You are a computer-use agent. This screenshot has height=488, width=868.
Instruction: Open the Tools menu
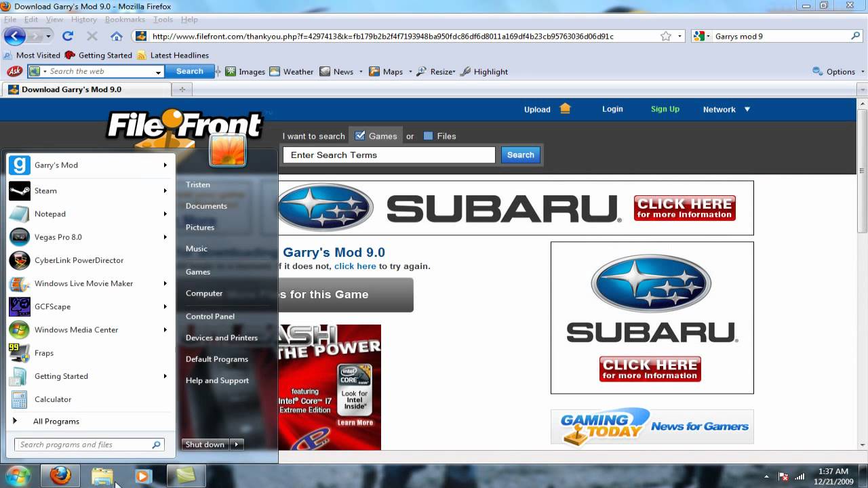[x=163, y=20]
